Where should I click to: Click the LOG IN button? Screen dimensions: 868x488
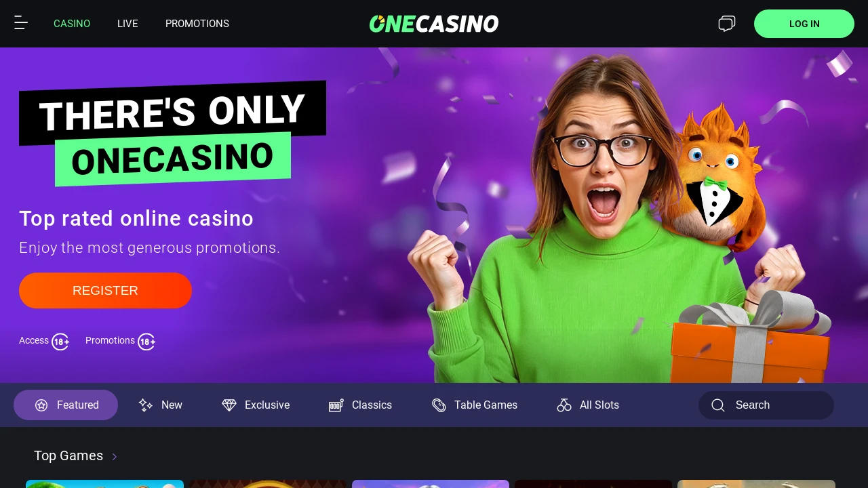[x=804, y=24]
